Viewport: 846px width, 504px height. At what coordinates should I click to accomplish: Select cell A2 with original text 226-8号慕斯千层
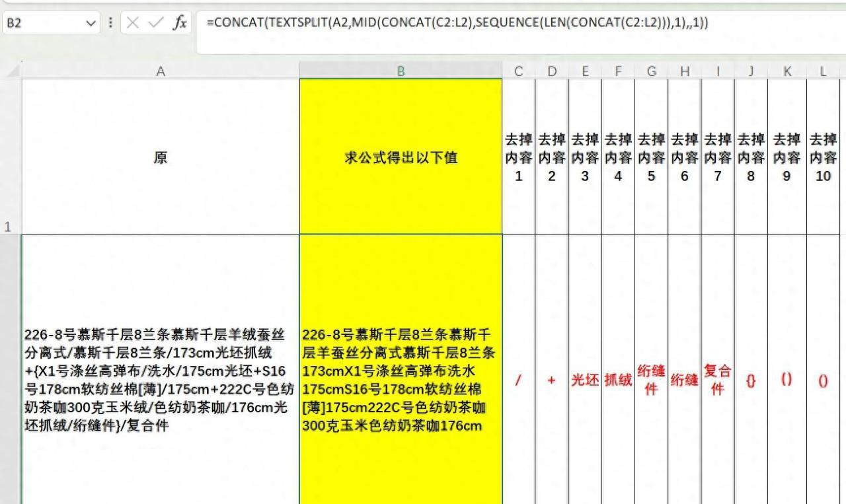tap(160, 369)
